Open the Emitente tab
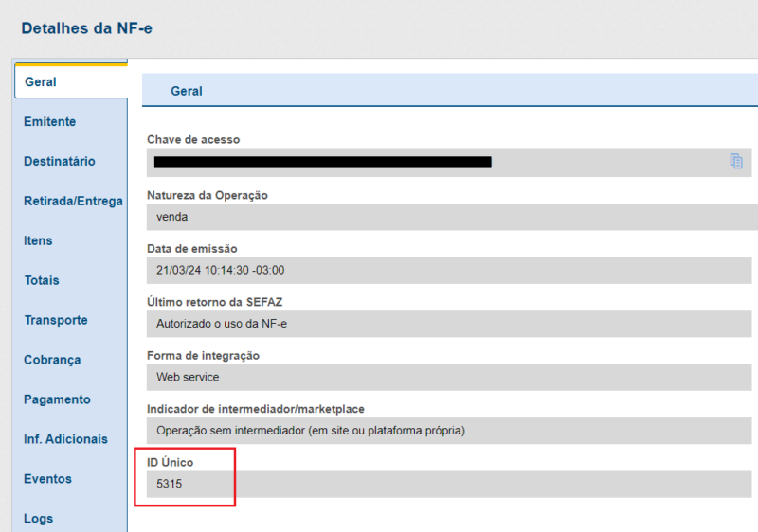Viewport: 758px width, 532px height. 50,122
